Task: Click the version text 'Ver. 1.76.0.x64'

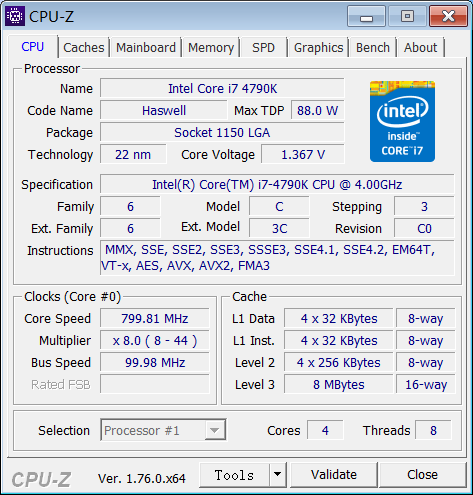Action: point(142,479)
